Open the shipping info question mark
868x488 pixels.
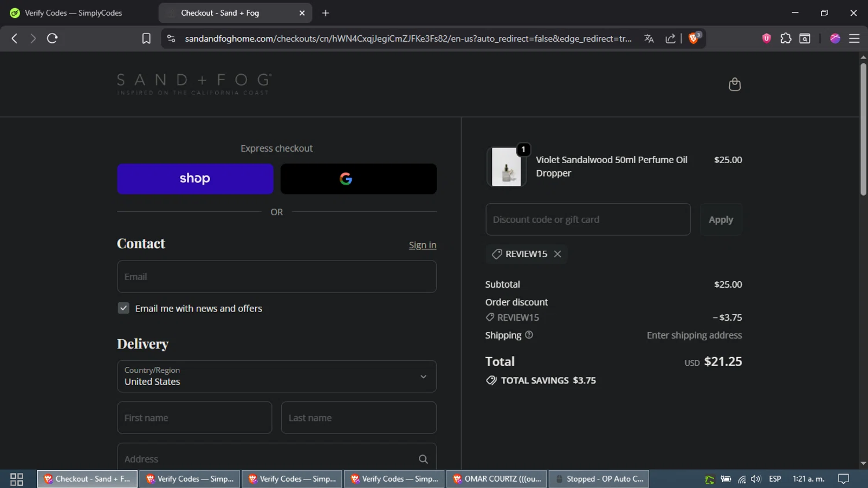click(529, 335)
